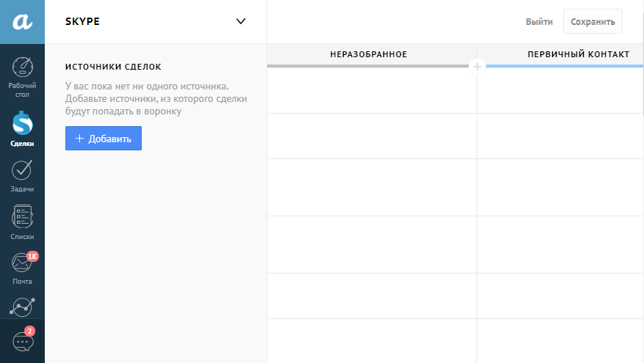Viewport: 644px width, 363px height.
Task: Open the Почта mail icon
Action: (x=21, y=263)
